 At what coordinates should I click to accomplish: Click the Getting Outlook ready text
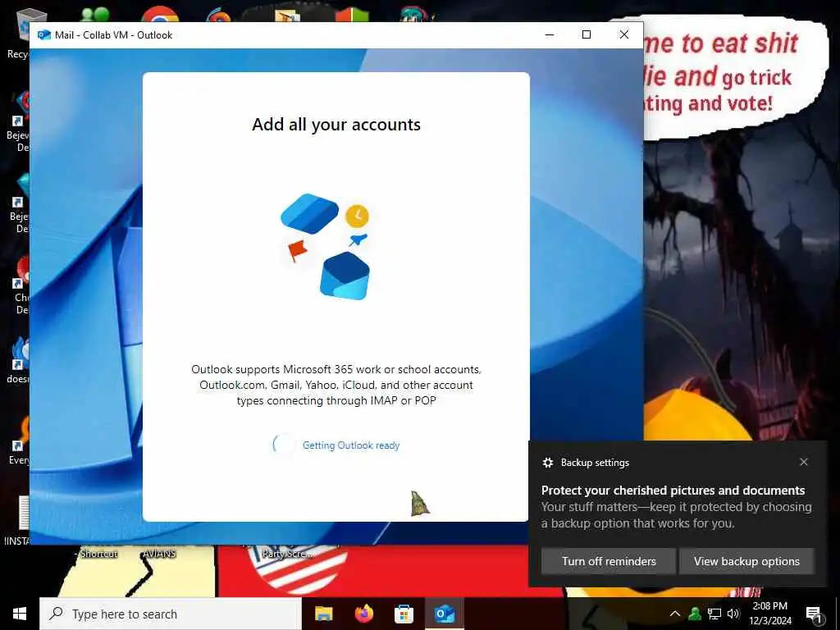(351, 445)
